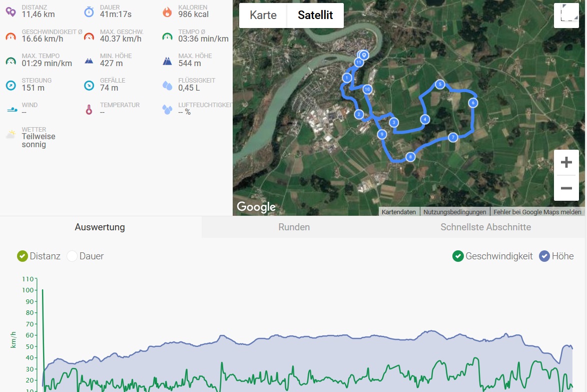Select the Distanz radio option
The height and width of the screenshot is (392, 587).
pos(22,256)
